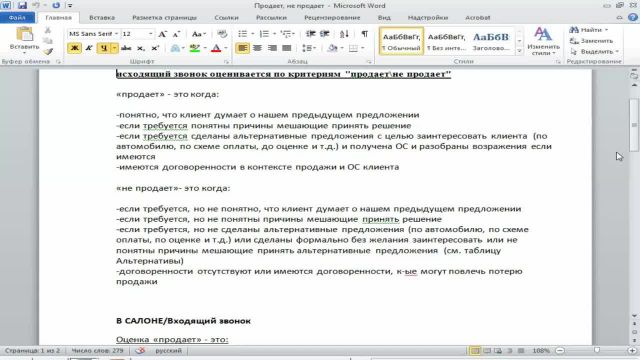Toggle show paragraph marks (¶)
The height and width of the screenshot is (360, 640).
[x=364, y=34]
